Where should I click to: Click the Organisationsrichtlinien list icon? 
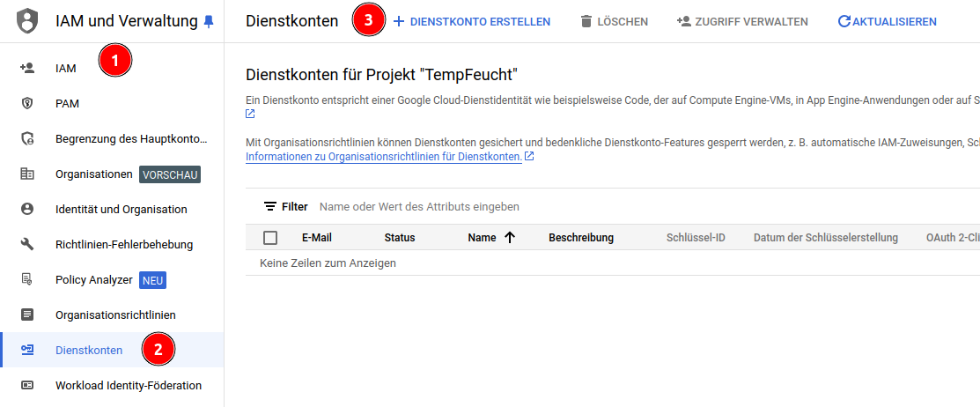click(x=27, y=314)
